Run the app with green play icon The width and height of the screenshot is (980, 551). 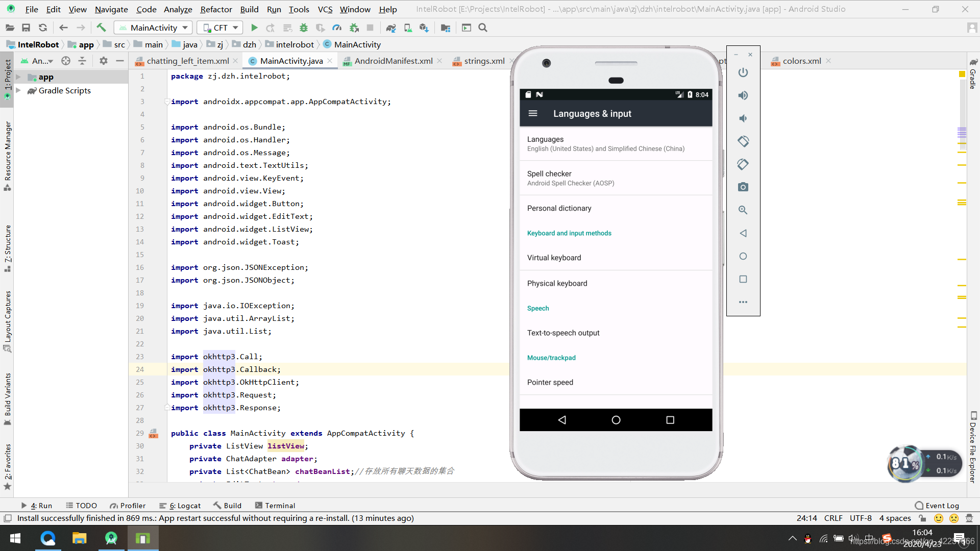(x=254, y=28)
